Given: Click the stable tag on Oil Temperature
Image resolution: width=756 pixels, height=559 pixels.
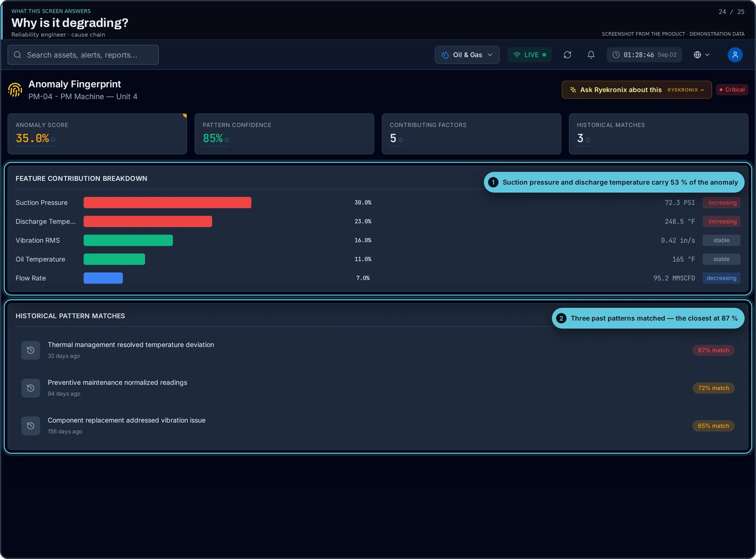Looking at the screenshot, I should [x=722, y=259].
